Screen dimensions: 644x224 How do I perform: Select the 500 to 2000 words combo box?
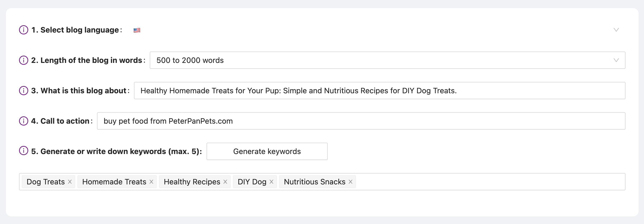pyautogui.click(x=380, y=60)
